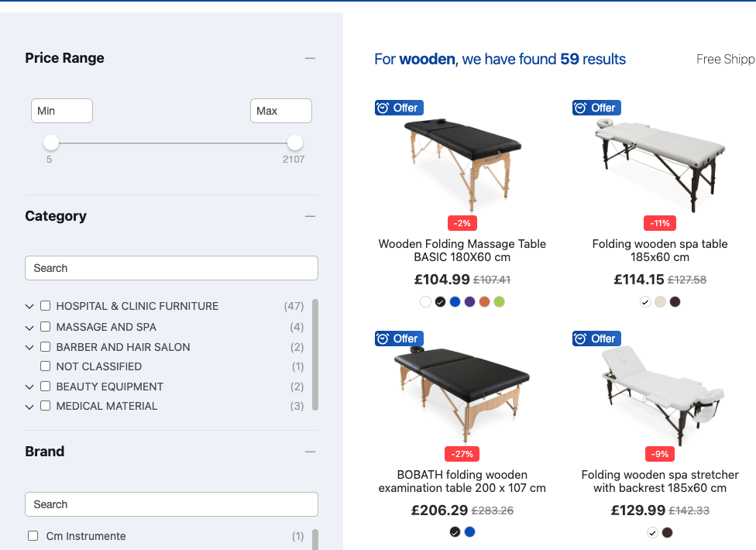Select blue color swatch for BOBATH table

[469, 532]
